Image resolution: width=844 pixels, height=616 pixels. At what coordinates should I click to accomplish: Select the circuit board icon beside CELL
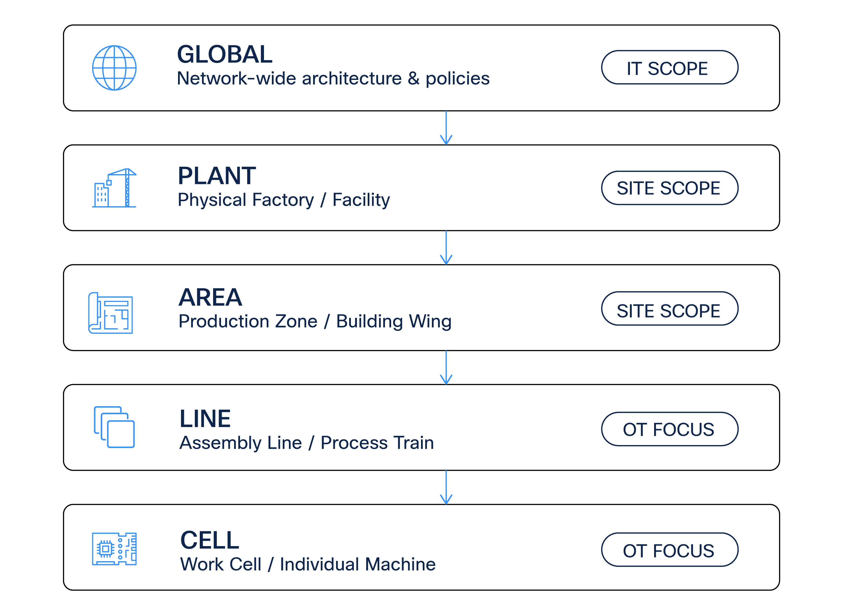[114, 549]
